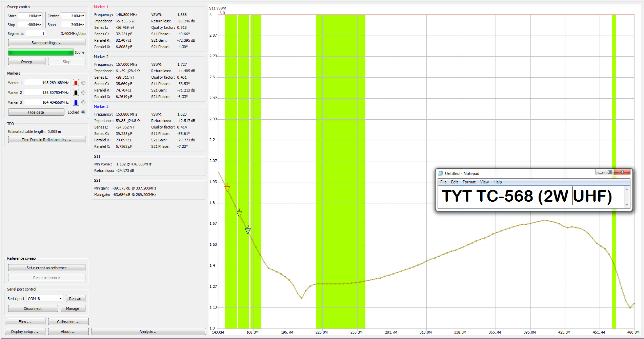
Task: Click the Estimated cable length text
Action: click(34, 132)
